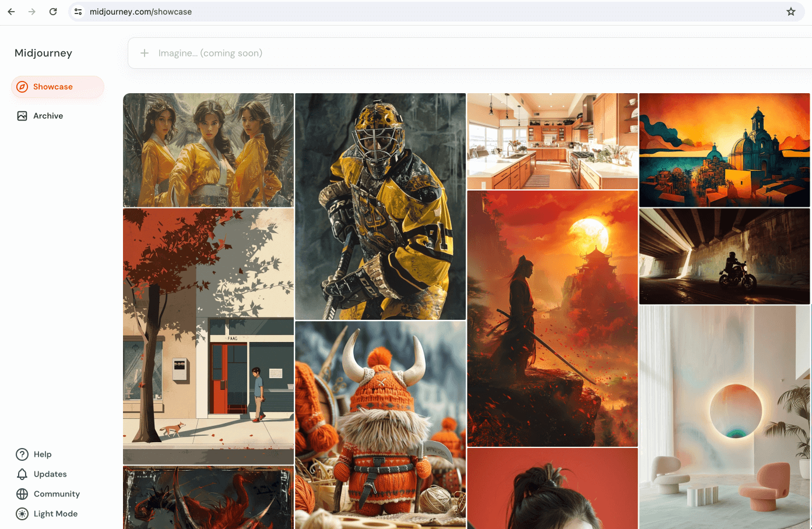Click the plus icon in Imagine bar
The width and height of the screenshot is (812, 529).
(x=145, y=53)
